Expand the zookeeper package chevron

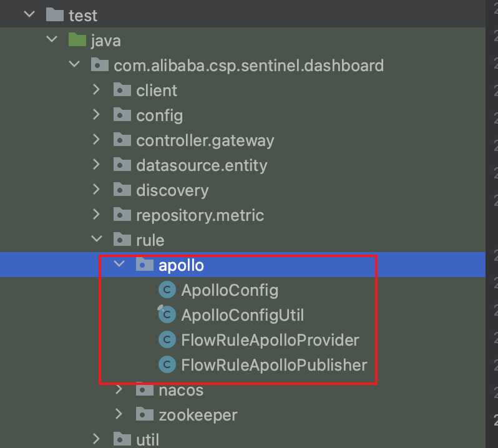(119, 414)
